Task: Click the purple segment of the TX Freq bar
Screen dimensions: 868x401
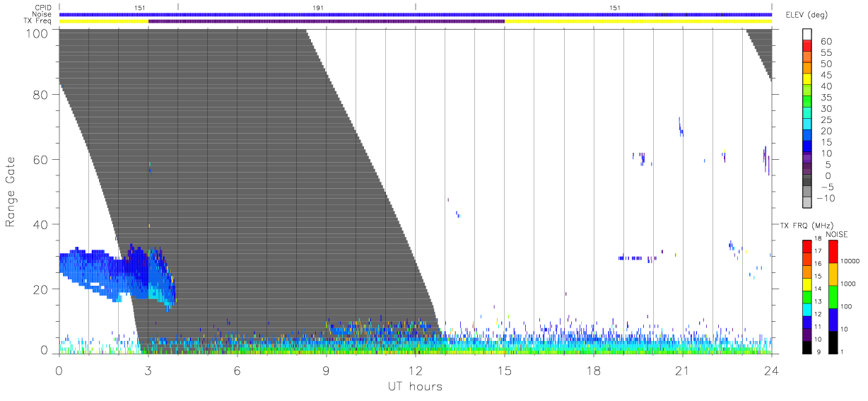Action: point(327,21)
